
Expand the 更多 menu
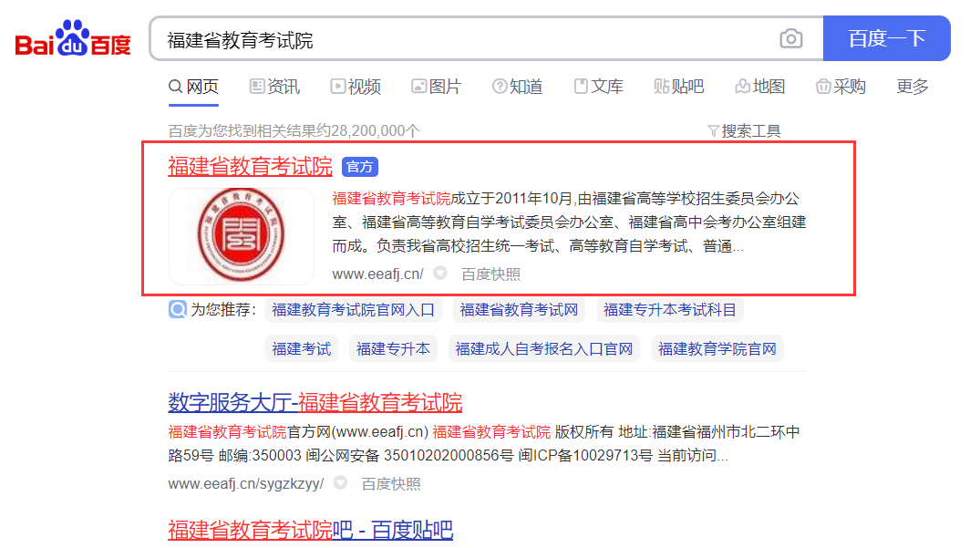pyautogui.click(x=913, y=87)
